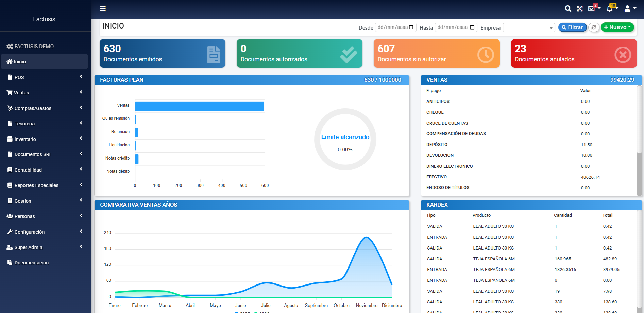Screen dimensions: 644x313
Task: Open the user account icon menu
Action: [627, 8]
